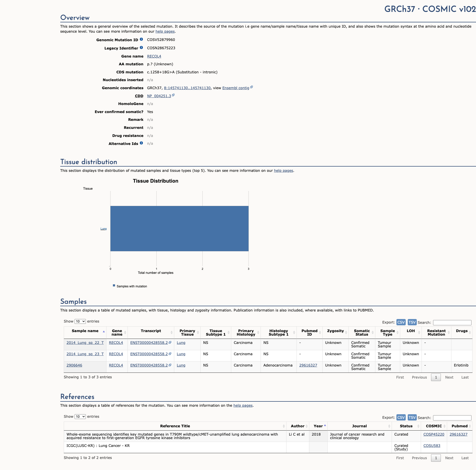Sort References by Author column
This screenshot has height=470, width=476.
click(x=298, y=426)
